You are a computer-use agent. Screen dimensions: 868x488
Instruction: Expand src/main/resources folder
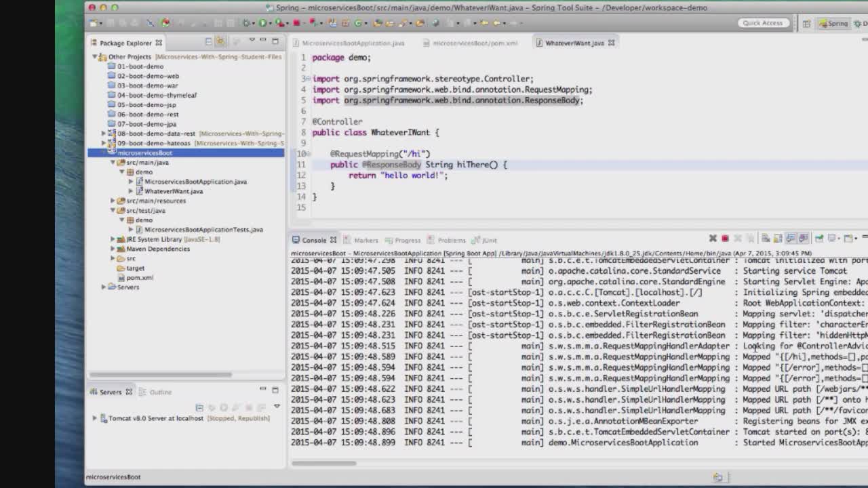click(113, 201)
